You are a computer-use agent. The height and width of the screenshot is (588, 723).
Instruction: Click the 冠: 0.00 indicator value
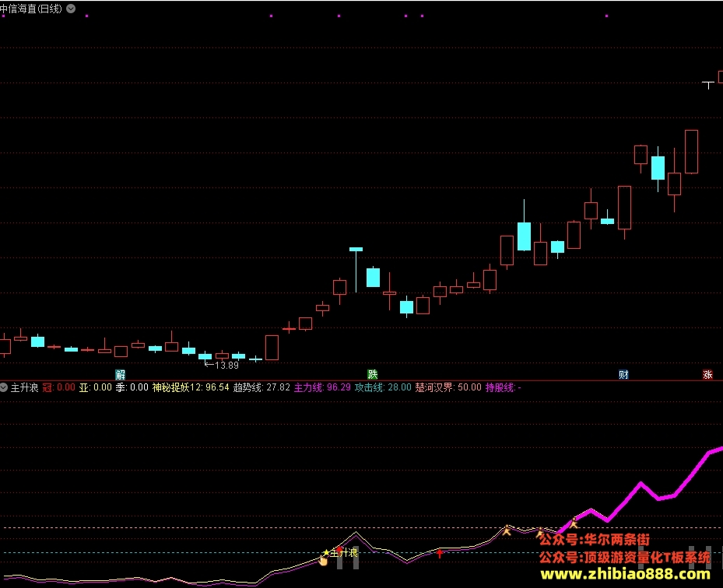[58, 387]
